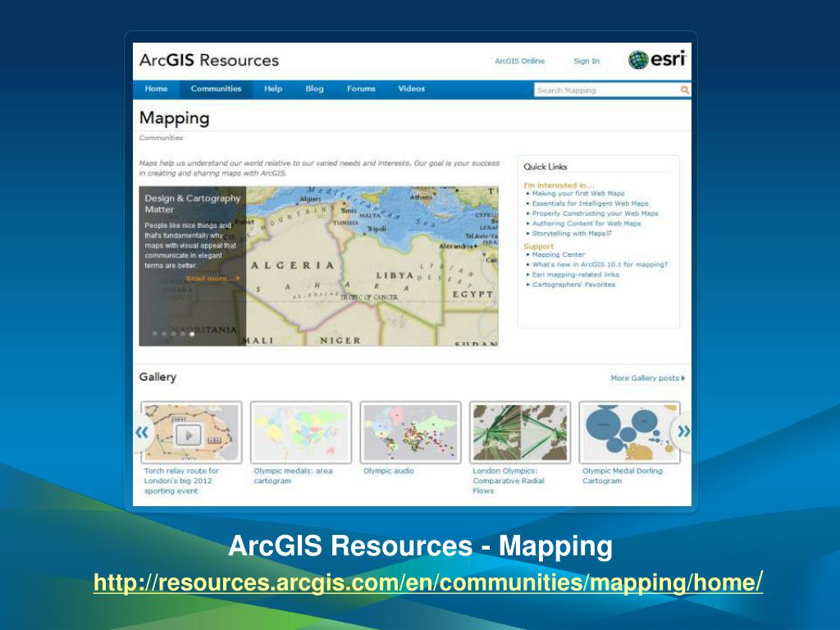This screenshot has width=840, height=630.
Task: Select the highlighted white carousel indicator dot
Action: pyautogui.click(x=192, y=334)
